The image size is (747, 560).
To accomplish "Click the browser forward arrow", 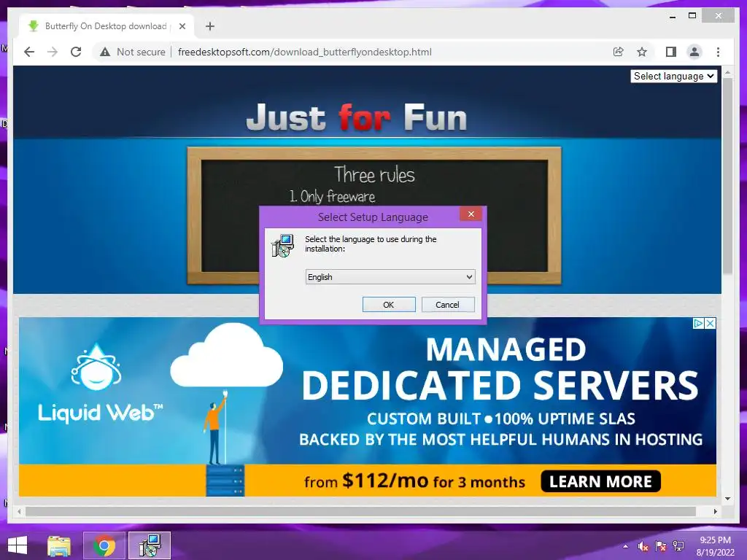I will click(53, 52).
